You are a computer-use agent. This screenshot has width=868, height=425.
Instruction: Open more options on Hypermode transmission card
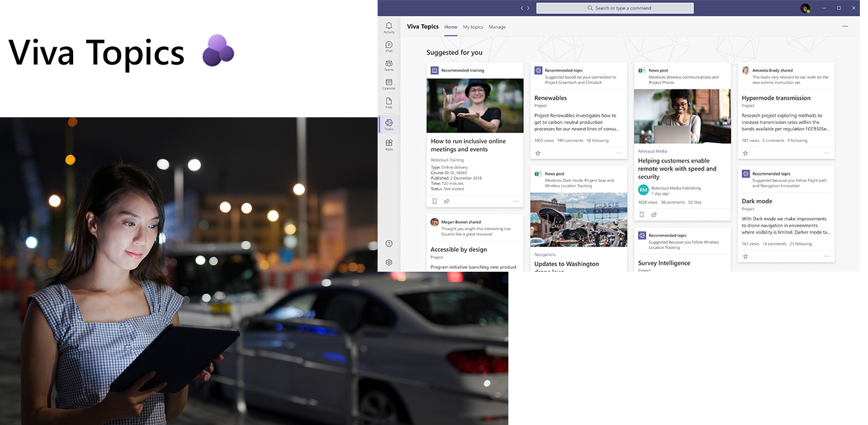pos(826,153)
